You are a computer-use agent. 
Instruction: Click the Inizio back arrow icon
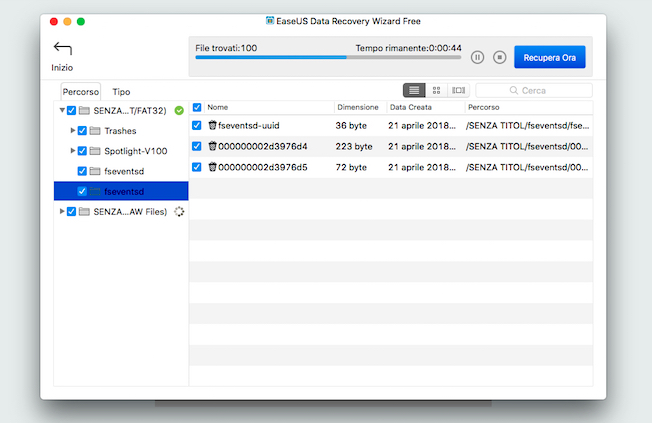pos(62,48)
